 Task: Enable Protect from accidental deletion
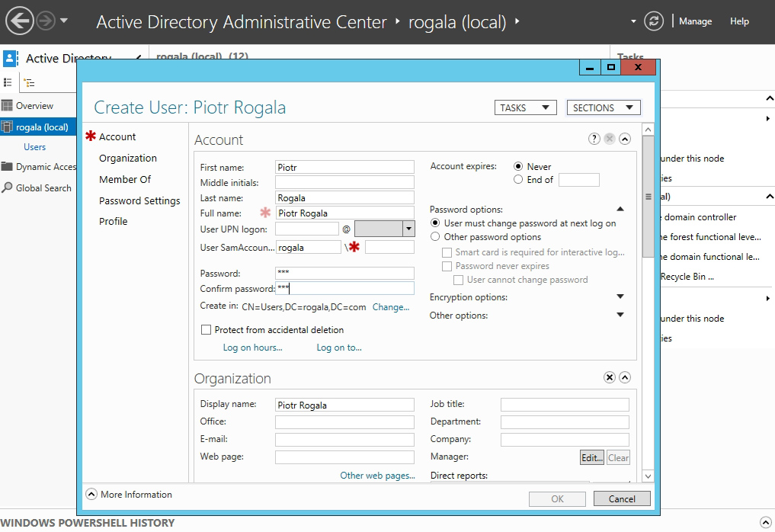(x=206, y=330)
